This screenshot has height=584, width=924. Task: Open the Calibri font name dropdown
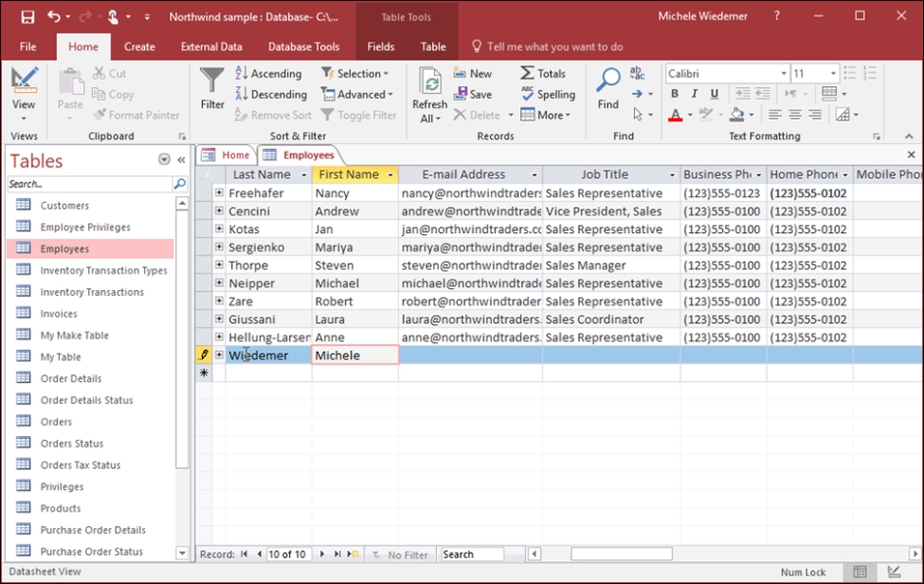(784, 73)
